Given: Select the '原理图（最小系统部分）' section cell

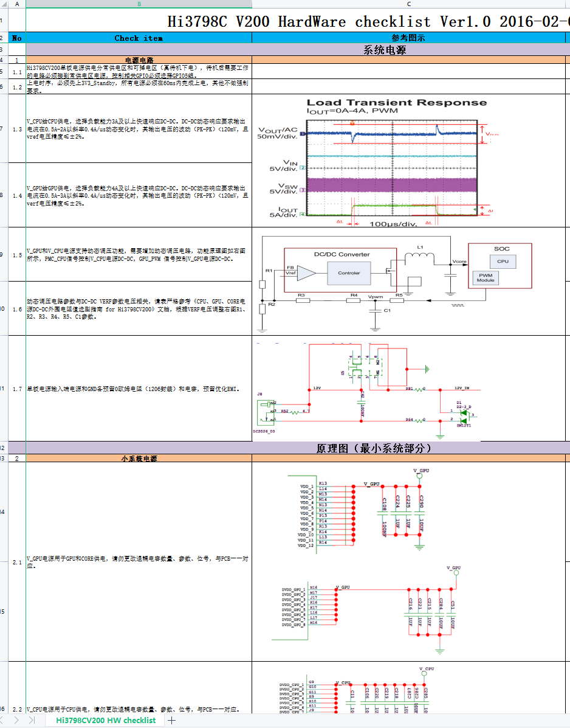Looking at the screenshot, I should [373, 448].
